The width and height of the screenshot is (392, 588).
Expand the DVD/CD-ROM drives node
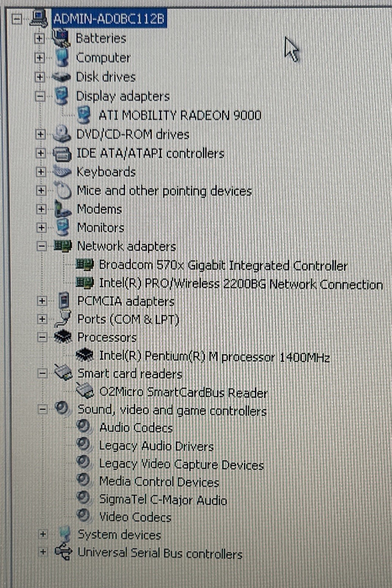[40, 134]
